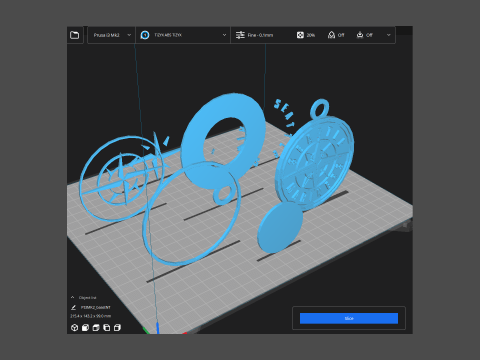Click the support settings icon
The height and width of the screenshot is (360, 480).
coord(331,35)
